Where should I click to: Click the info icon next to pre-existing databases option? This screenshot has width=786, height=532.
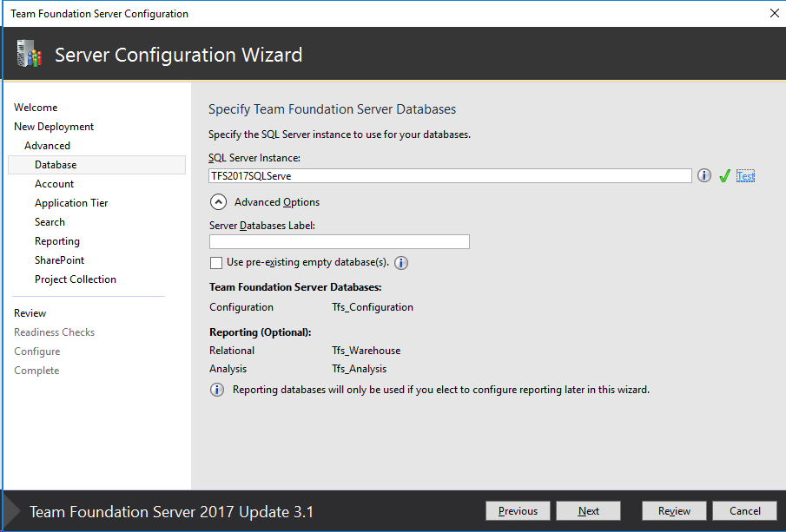(x=400, y=263)
